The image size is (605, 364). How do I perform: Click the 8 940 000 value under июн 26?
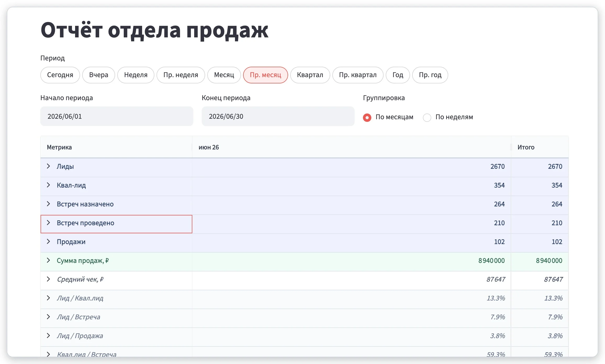(491, 261)
